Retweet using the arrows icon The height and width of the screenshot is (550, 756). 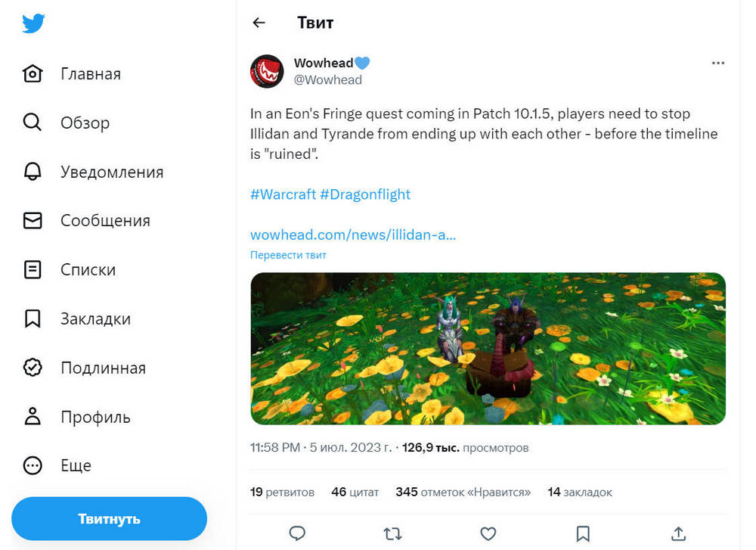pos(393,533)
